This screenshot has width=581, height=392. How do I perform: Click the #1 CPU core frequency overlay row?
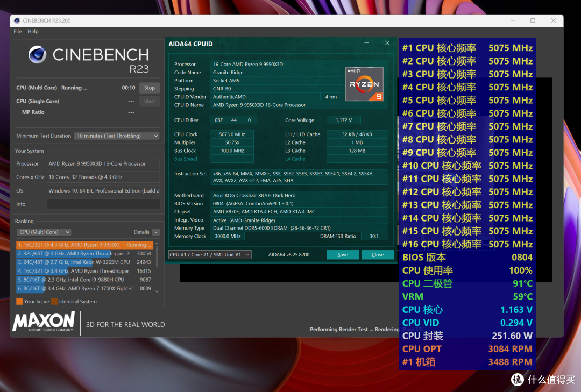467,48
